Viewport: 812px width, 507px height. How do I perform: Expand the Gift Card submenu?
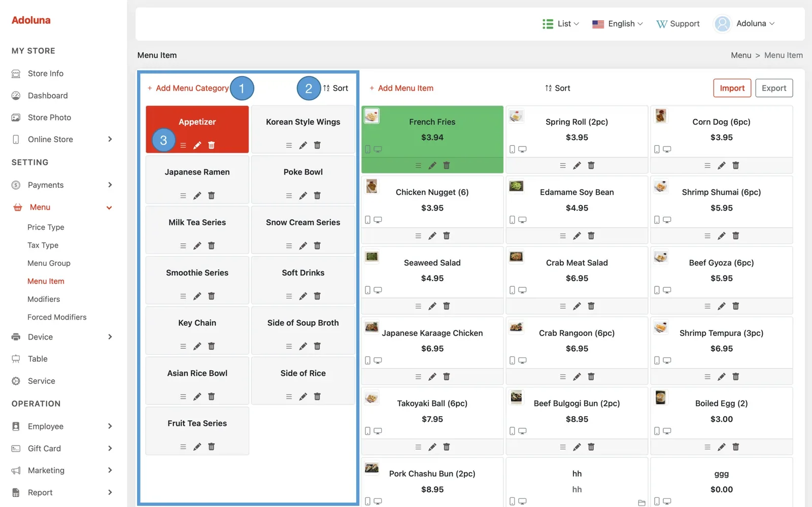pos(110,449)
